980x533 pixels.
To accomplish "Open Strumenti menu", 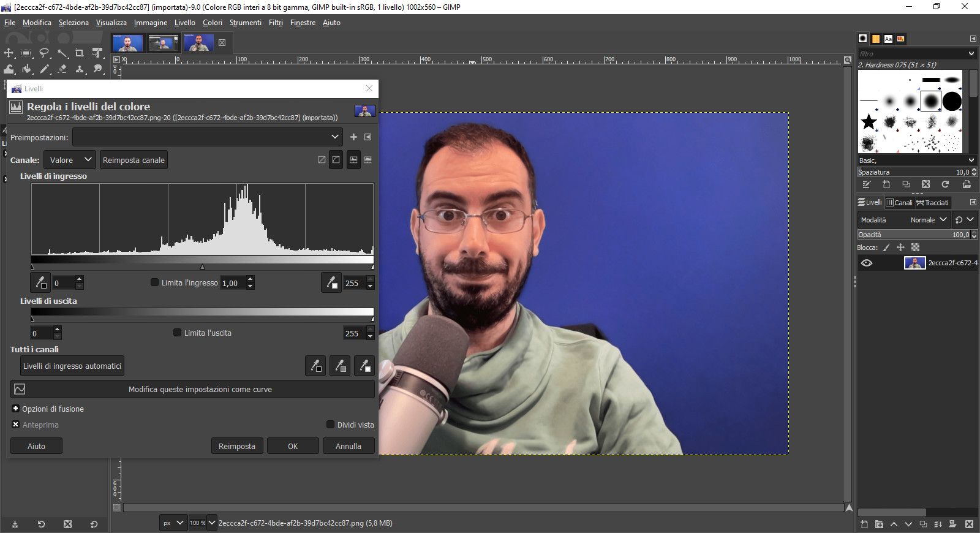I will point(246,23).
